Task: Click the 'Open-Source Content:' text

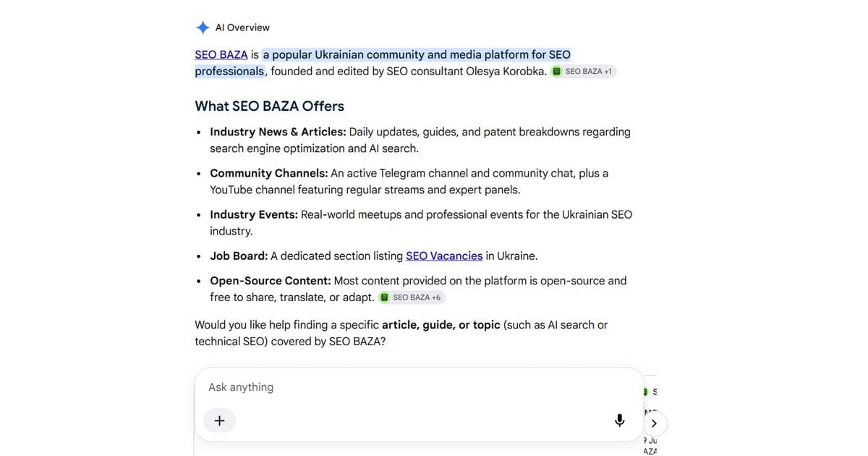Action: [x=271, y=281]
